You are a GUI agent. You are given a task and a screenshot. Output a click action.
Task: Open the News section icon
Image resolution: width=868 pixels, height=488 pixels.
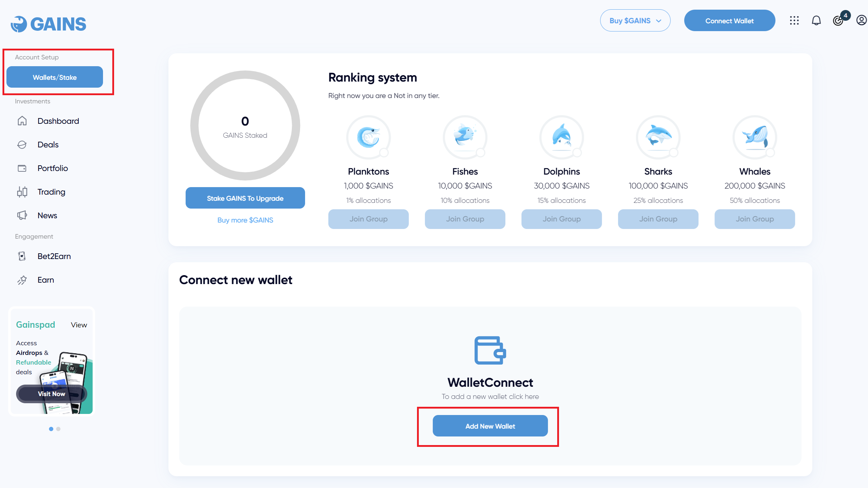click(x=22, y=215)
